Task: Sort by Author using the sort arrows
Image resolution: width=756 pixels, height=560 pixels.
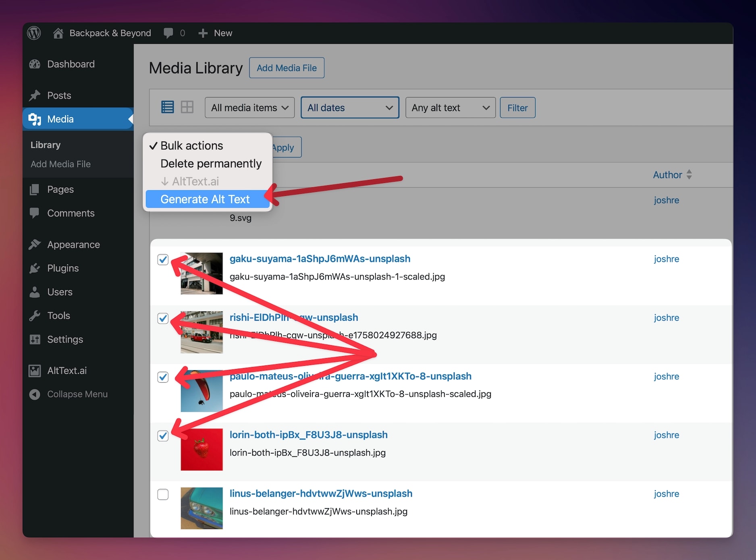Action: click(x=689, y=174)
